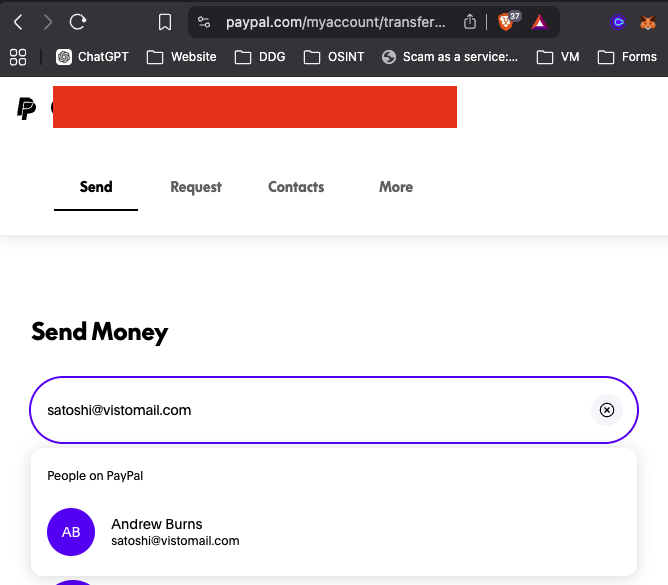The image size is (668, 585).
Task: Open the bookmarks grid apps icon
Action: tap(18, 57)
